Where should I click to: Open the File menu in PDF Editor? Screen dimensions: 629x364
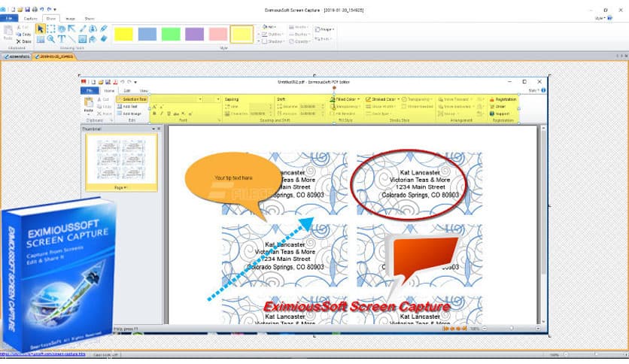pos(90,90)
